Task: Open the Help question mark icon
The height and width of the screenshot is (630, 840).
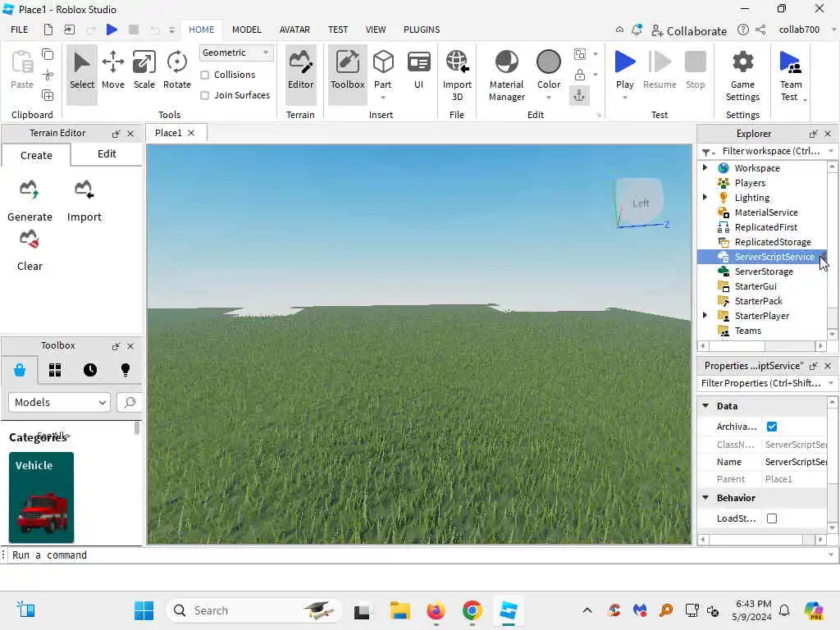Action: tap(742, 30)
